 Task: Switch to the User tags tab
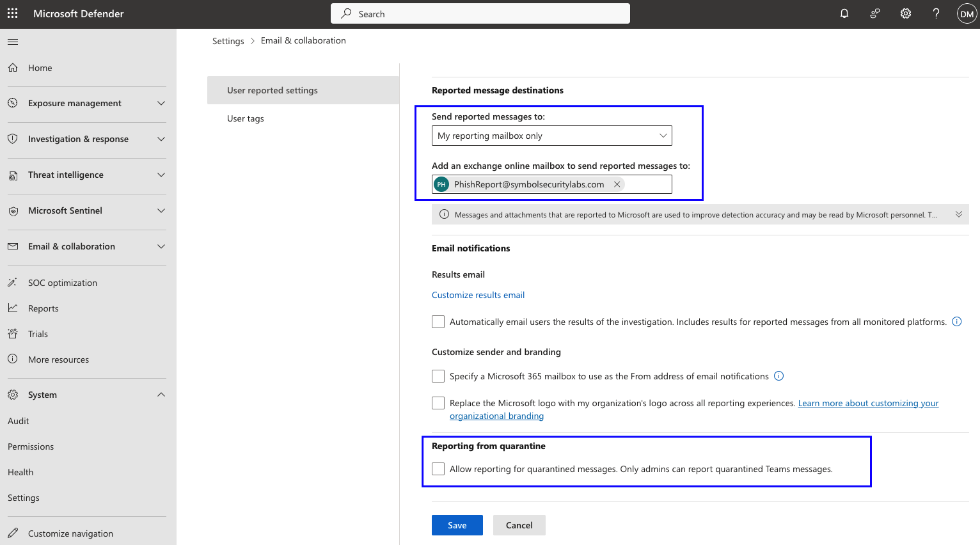(246, 118)
